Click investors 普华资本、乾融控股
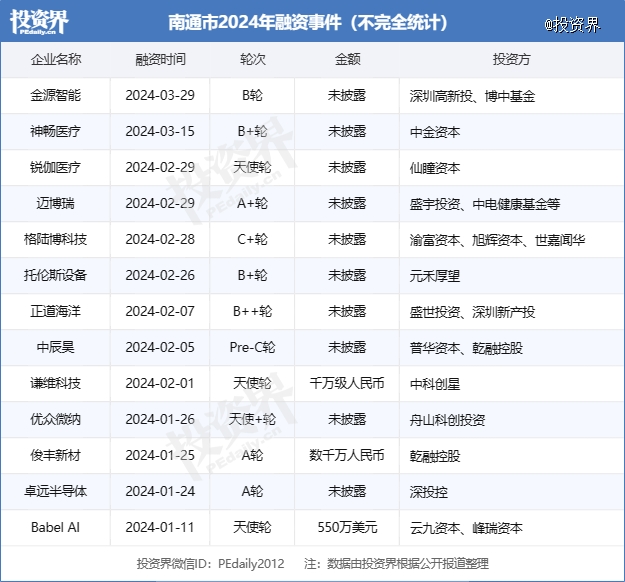This screenshot has width=625, height=582. pyautogui.click(x=466, y=348)
